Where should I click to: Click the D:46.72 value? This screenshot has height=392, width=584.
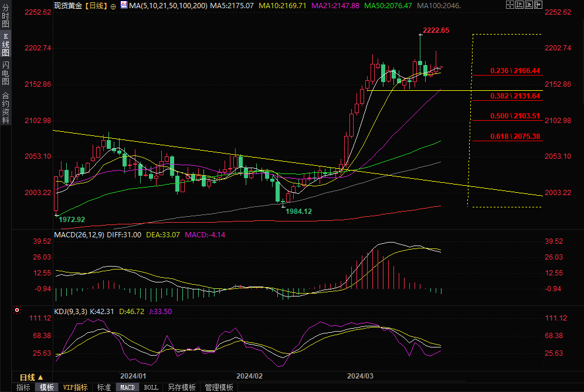131,312
